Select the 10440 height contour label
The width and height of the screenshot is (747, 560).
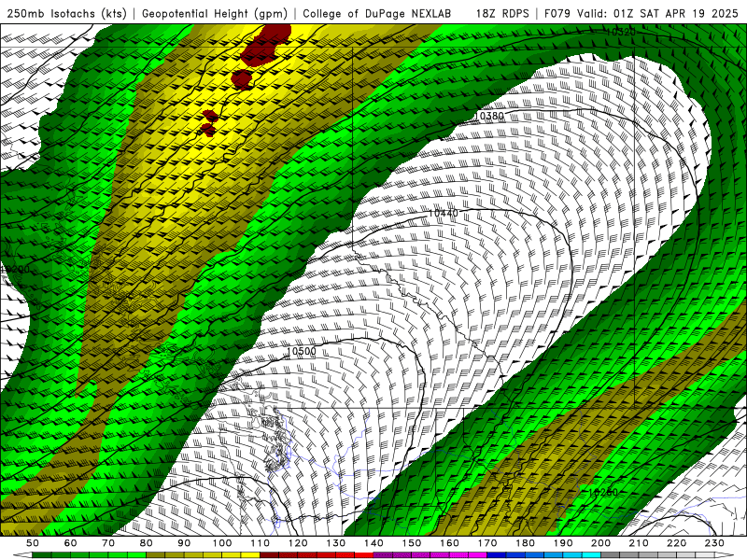point(443,213)
